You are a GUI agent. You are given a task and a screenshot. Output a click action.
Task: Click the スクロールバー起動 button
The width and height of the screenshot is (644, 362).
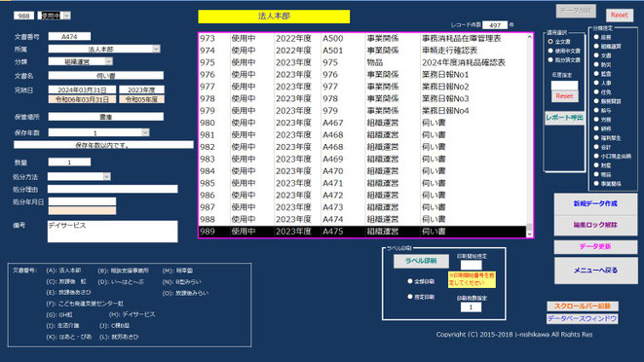click(x=583, y=307)
